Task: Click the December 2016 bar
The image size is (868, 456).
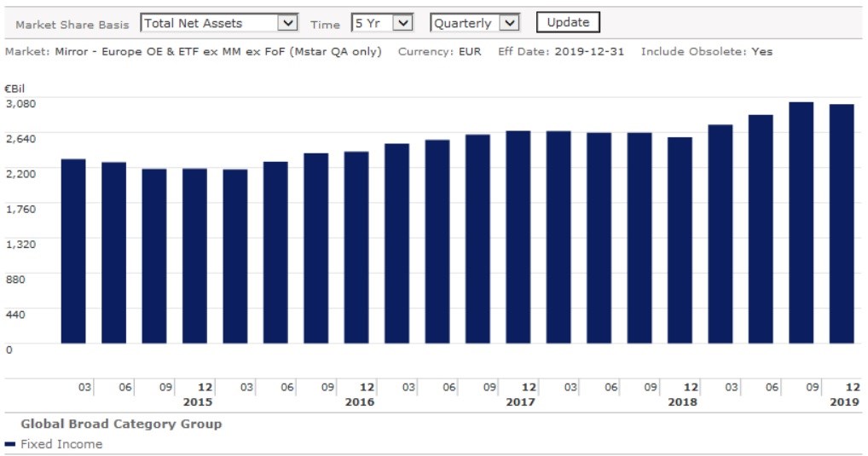Action: 356,247
